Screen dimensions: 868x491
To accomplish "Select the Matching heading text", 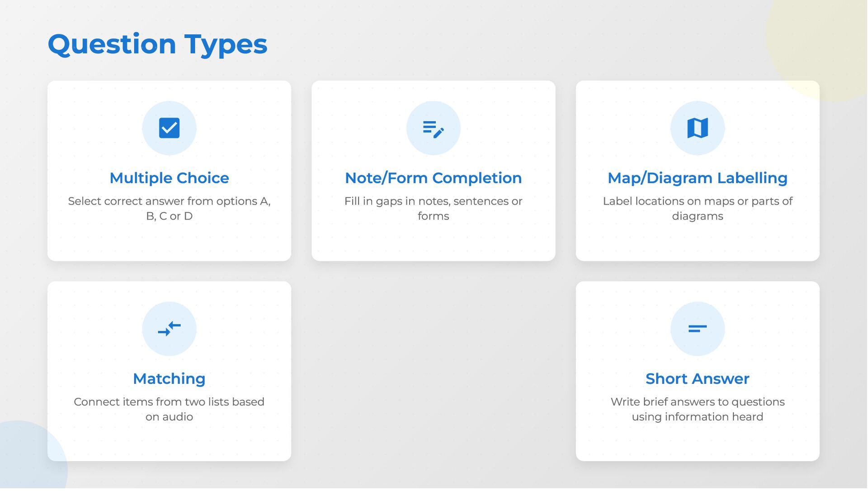I will [169, 379].
